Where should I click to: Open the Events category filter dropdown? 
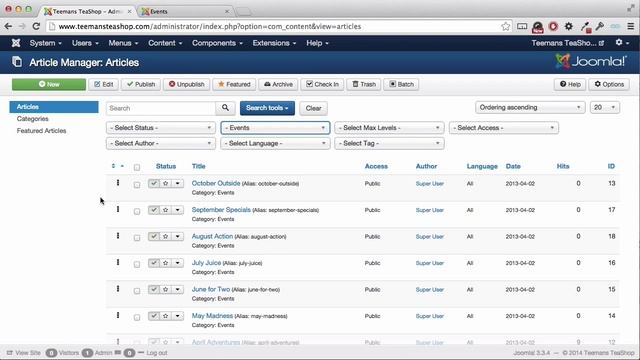pos(275,128)
